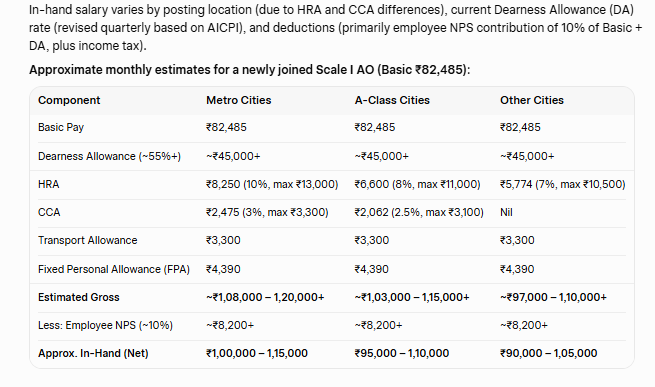Select the Approx. In-Hand (Net) label
Viewport: 655px width, 387px height.
pos(93,354)
